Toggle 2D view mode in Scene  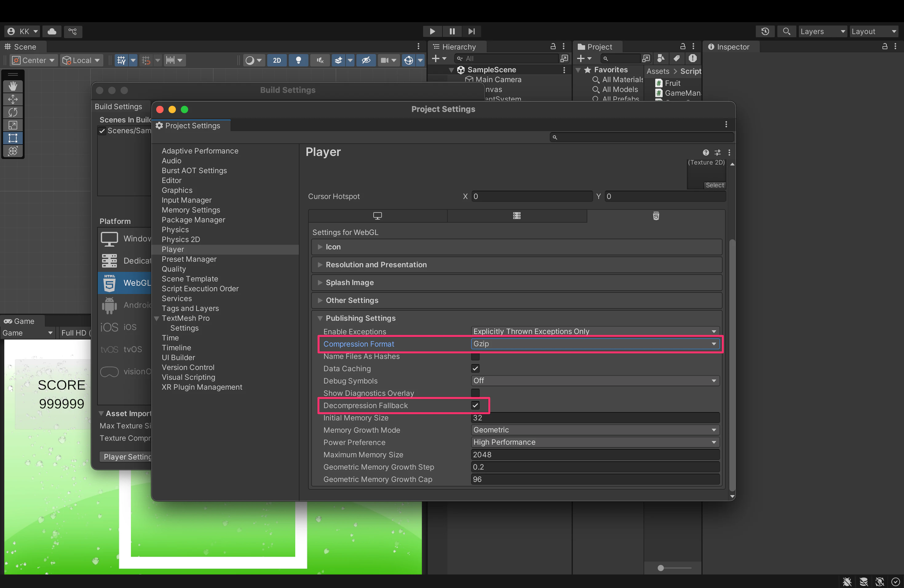277,60
